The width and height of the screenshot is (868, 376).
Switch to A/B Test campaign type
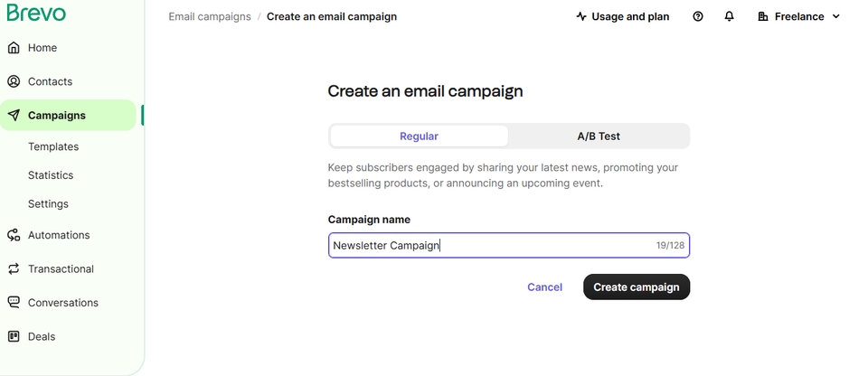[x=599, y=136]
